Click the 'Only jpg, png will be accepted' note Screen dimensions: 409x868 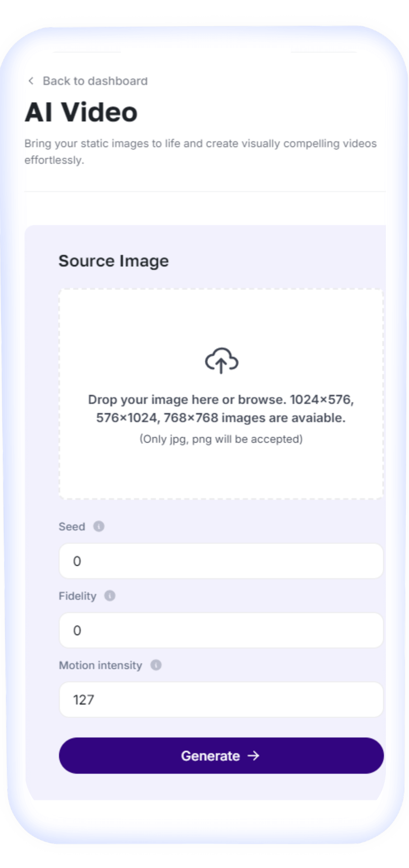(x=221, y=439)
